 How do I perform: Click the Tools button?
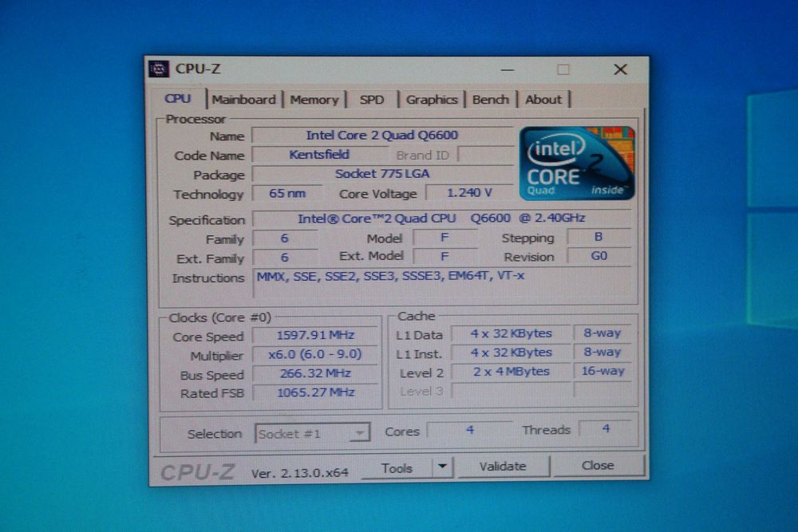[397, 467]
